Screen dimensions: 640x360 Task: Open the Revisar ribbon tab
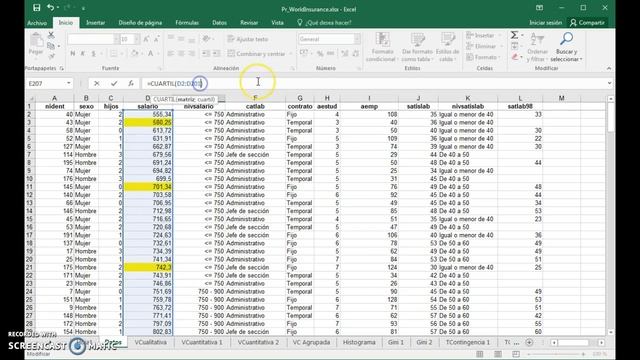point(249,23)
